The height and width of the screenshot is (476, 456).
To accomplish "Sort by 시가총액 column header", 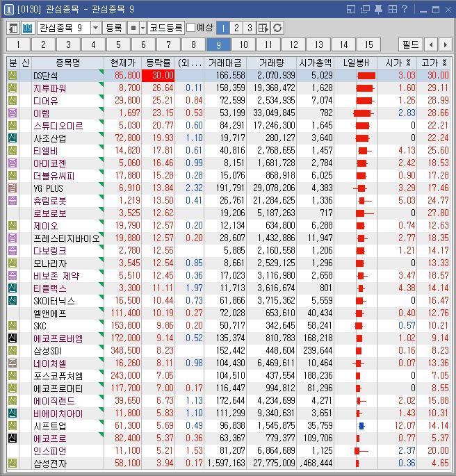I will click(315, 63).
